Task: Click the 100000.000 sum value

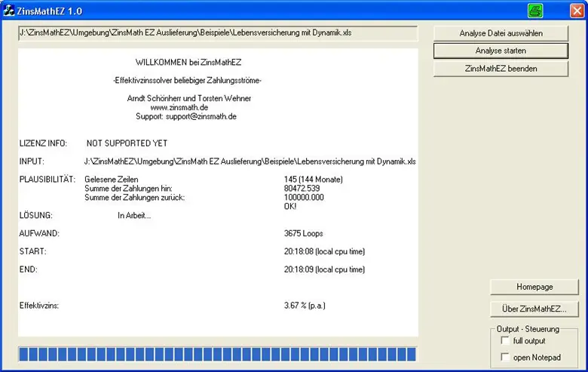Action: point(304,198)
